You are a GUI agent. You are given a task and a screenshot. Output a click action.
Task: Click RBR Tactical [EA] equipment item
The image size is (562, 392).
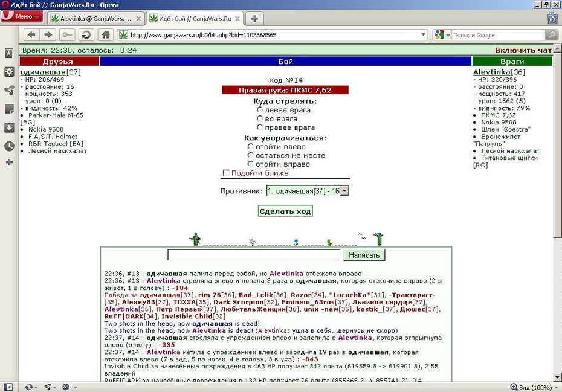click(x=56, y=144)
